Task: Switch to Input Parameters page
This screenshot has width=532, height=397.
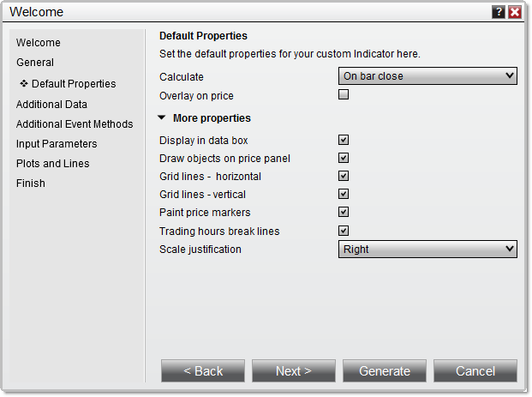Action: pos(57,144)
